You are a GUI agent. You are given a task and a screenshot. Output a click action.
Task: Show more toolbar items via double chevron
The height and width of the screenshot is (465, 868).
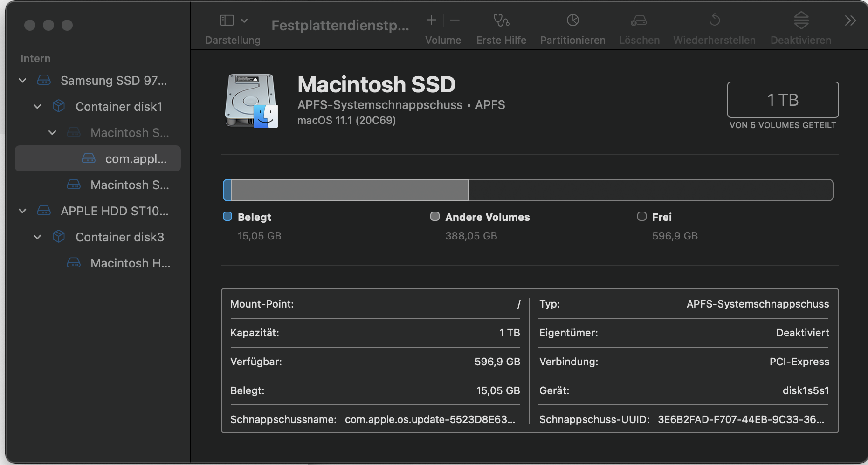click(x=850, y=21)
